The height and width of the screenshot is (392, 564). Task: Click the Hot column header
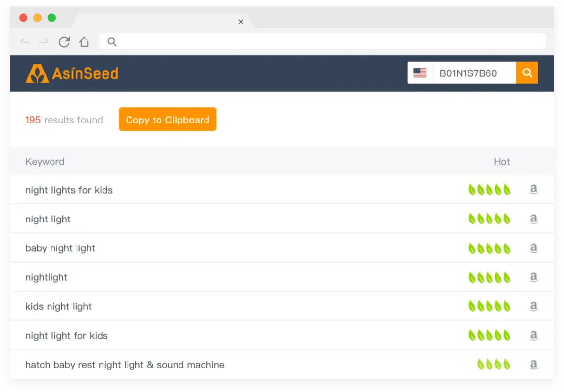point(502,161)
